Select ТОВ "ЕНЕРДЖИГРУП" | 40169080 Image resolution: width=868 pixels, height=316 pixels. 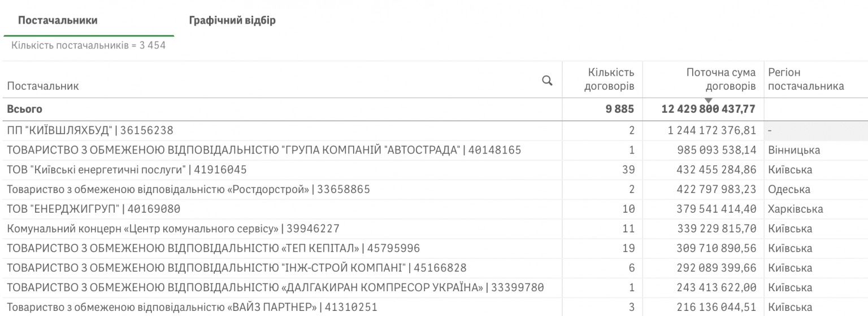tap(93, 209)
